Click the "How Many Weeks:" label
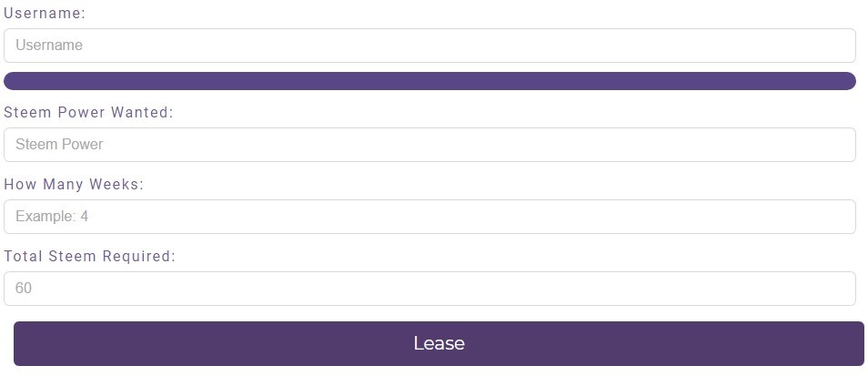 (x=74, y=185)
